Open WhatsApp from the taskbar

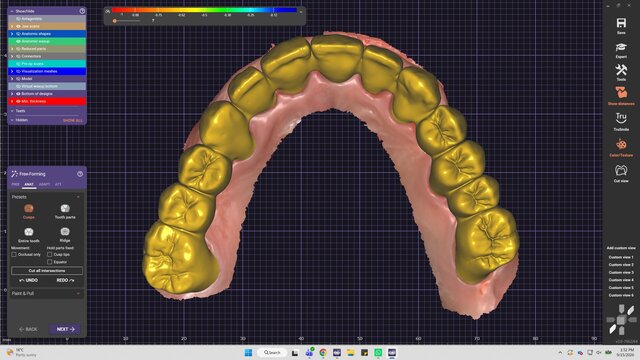point(378,352)
